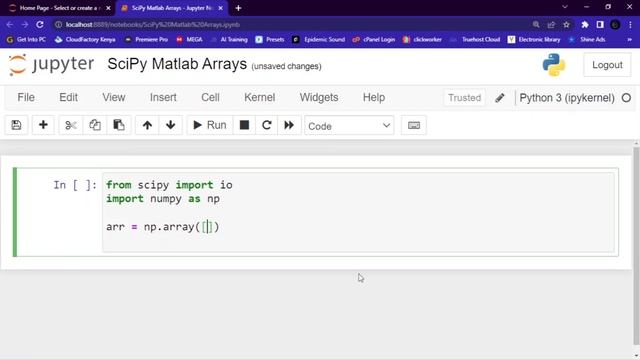
Task: Go back in browser history
Action: [10, 24]
